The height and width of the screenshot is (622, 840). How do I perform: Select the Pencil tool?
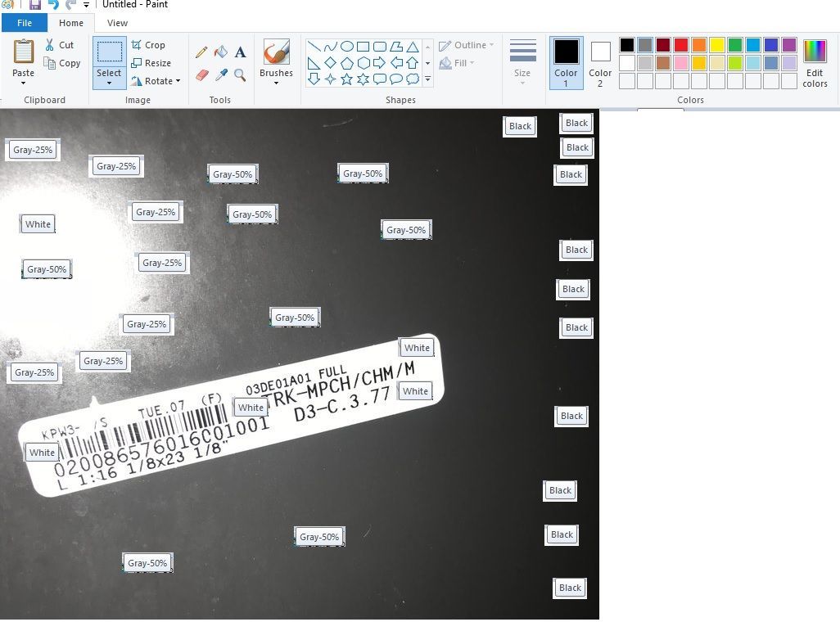click(x=201, y=52)
